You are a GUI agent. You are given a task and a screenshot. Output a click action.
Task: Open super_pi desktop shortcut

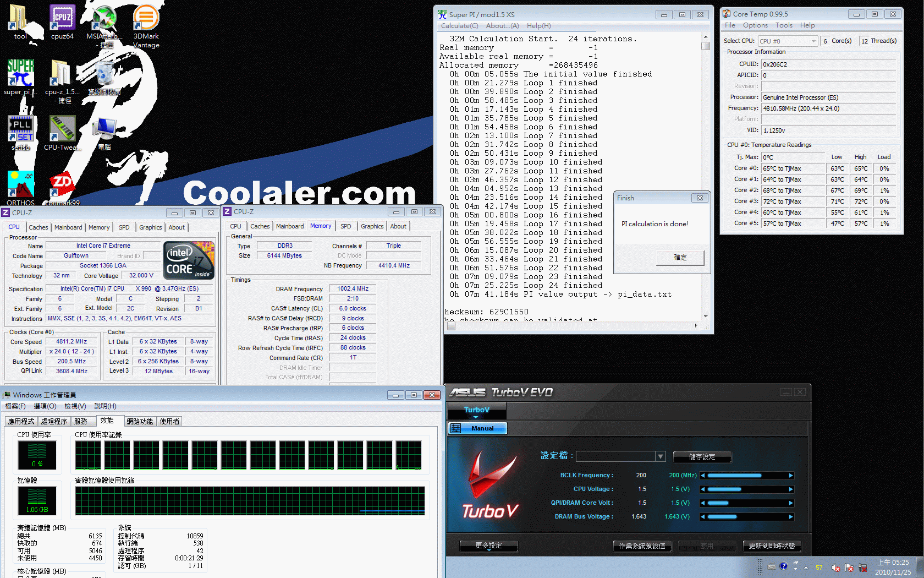point(20,77)
